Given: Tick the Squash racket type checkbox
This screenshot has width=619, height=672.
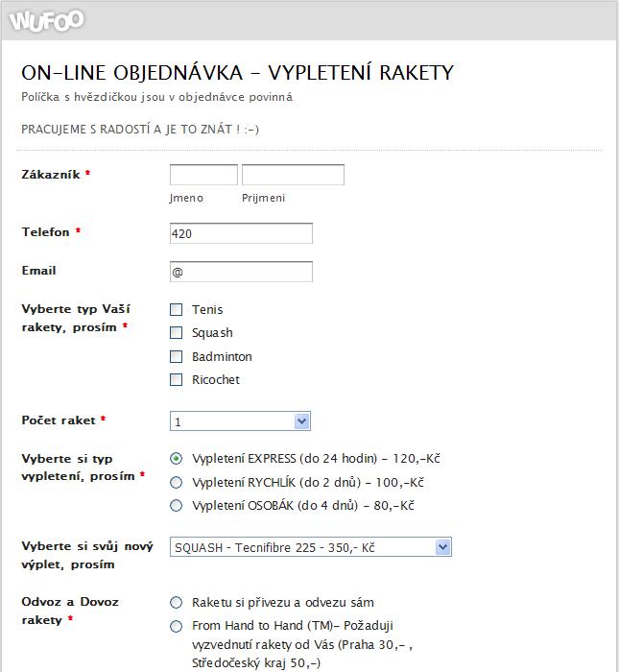Looking at the screenshot, I should (176, 333).
